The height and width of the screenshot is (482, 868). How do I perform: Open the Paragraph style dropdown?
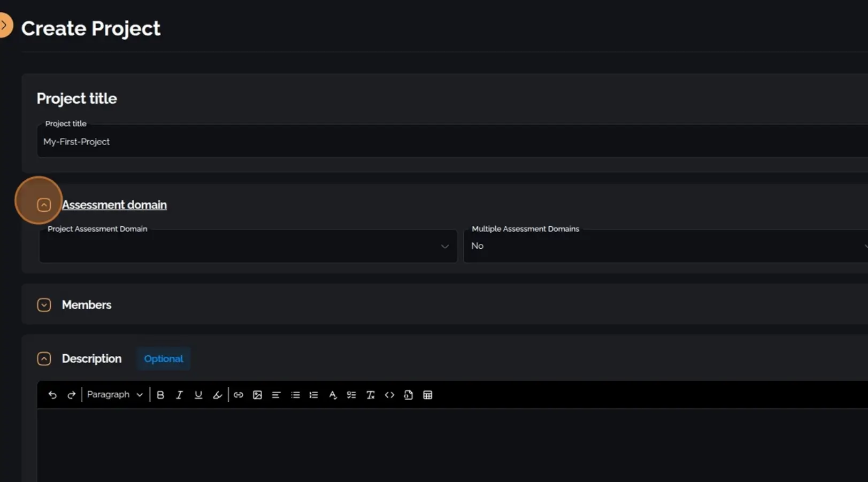click(114, 394)
